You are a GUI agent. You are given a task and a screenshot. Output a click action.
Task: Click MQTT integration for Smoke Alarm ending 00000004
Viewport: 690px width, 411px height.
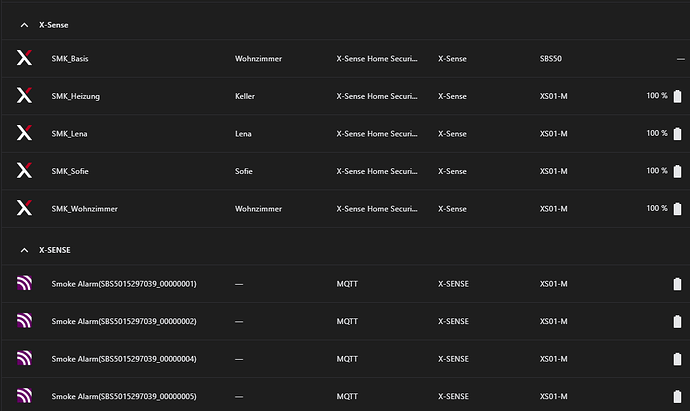point(347,359)
